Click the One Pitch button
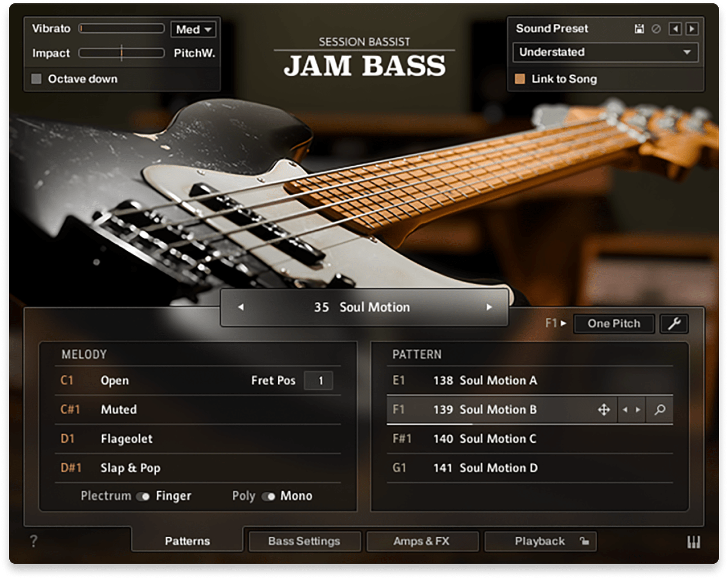 pyautogui.click(x=614, y=324)
